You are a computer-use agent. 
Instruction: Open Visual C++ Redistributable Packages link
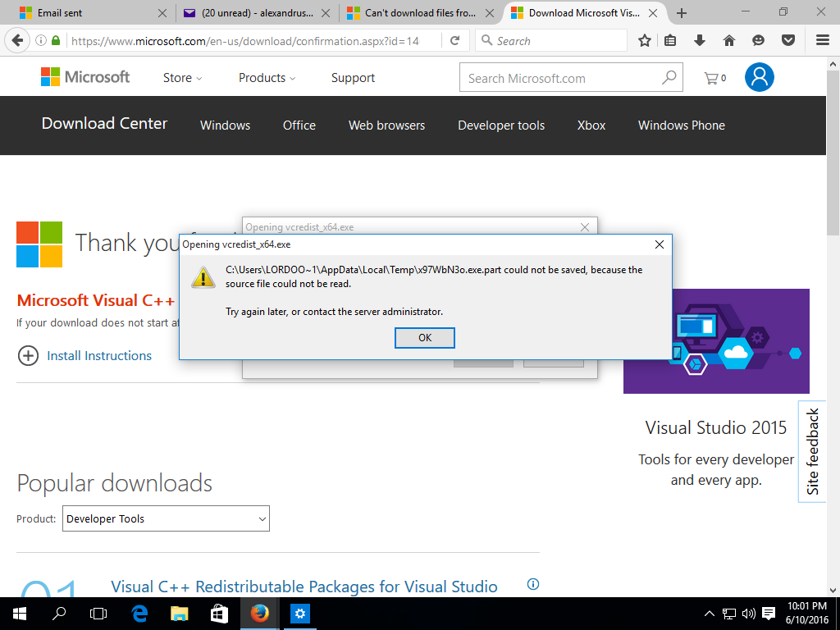(304, 587)
